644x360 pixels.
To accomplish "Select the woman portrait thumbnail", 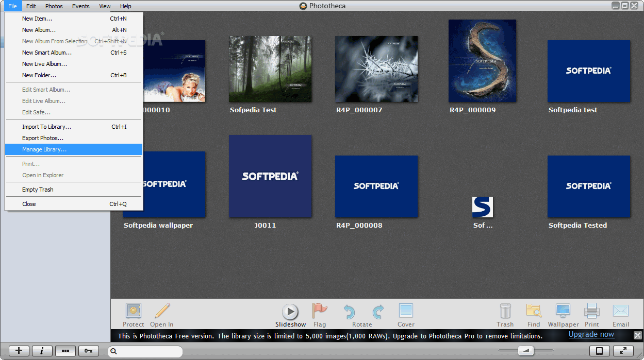I will pos(174,71).
